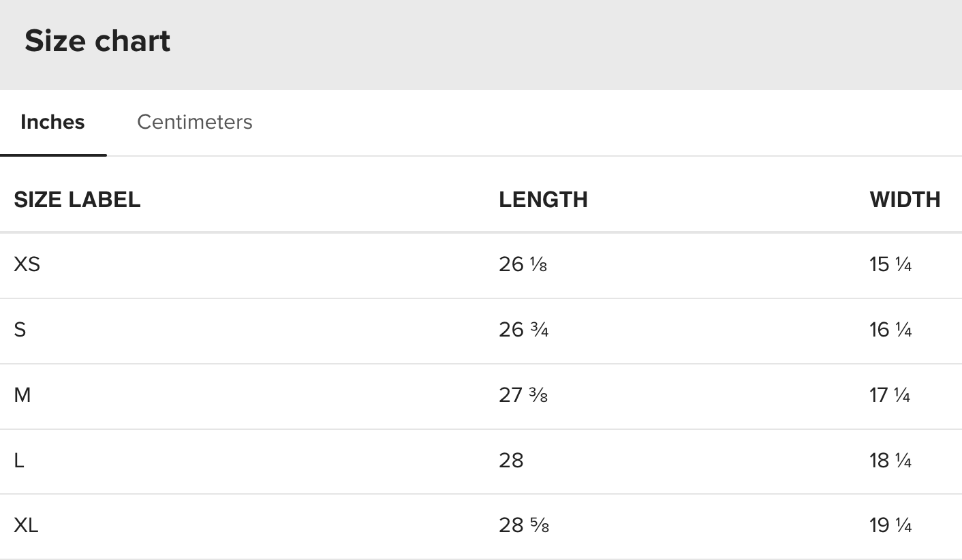
Task: Click the S width value 16 ¼
Action: 890,330
